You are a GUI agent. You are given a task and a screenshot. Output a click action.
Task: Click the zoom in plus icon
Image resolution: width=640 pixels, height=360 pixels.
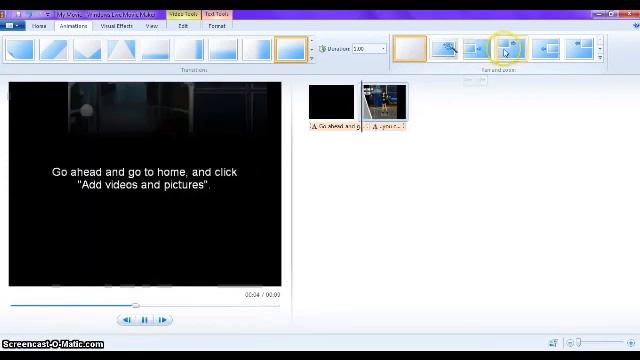click(x=631, y=343)
